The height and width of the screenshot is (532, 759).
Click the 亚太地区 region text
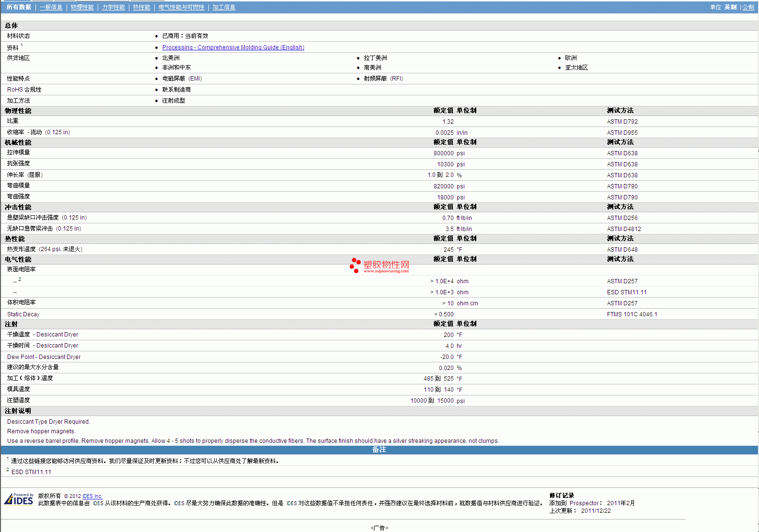tap(576, 68)
